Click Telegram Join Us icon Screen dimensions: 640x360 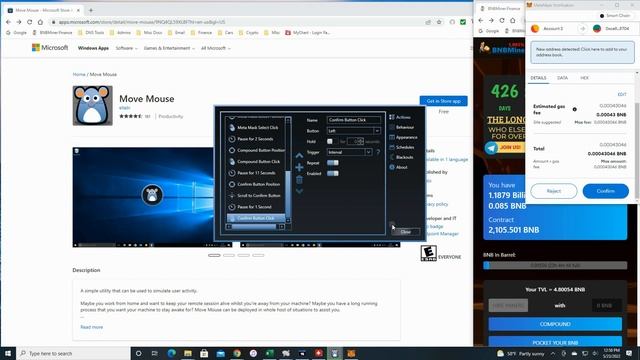pos(491,147)
